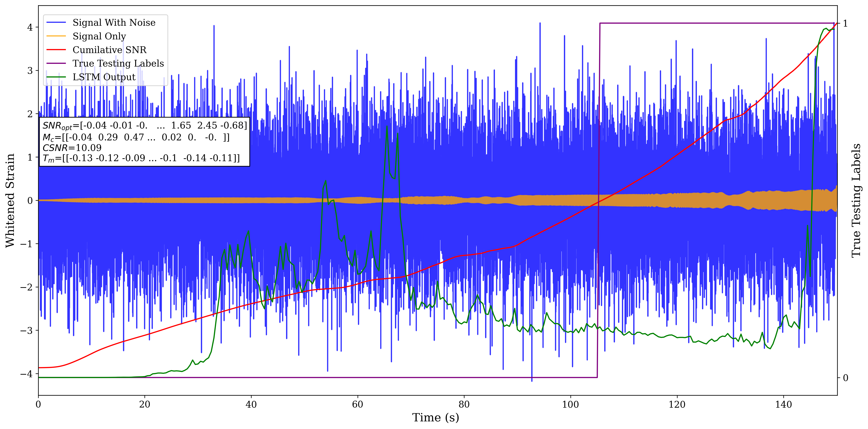Viewport: 868px width, 429px height.
Task: Click the red Cumilative SNR legend line
Action: pos(56,50)
